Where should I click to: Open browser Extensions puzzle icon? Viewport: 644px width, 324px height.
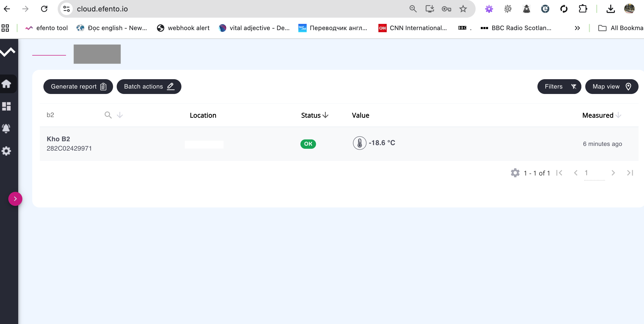tap(583, 9)
